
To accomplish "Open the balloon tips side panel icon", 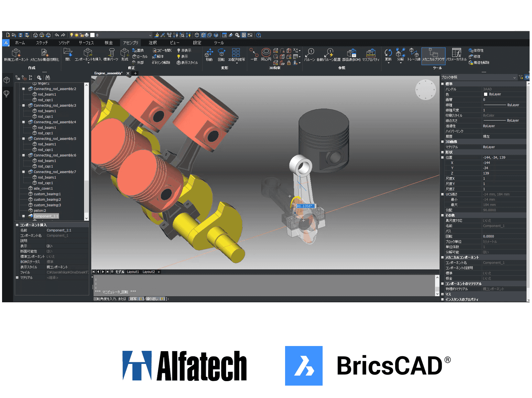I will click(6, 94).
